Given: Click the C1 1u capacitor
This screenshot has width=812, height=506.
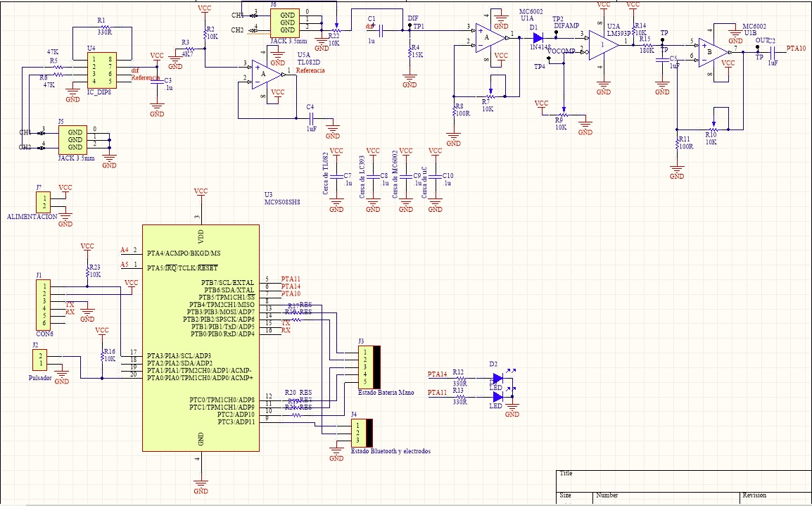Looking at the screenshot, I should [382, 30].
